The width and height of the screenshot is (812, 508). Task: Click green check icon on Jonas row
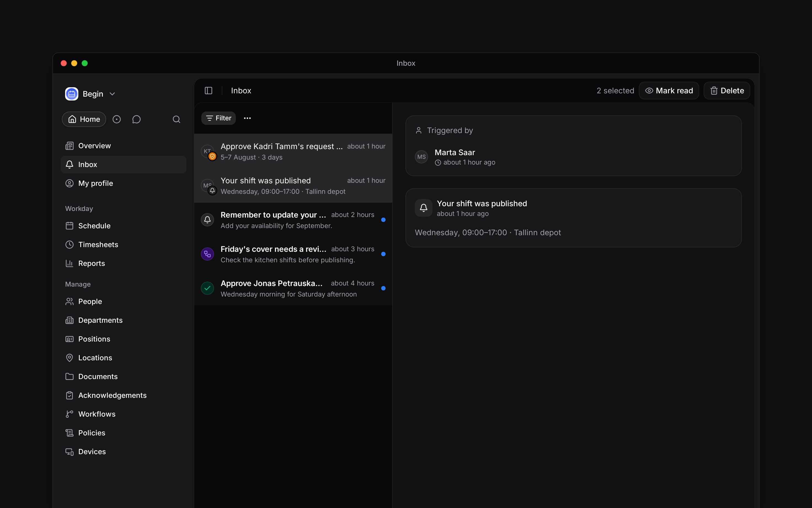207,288
